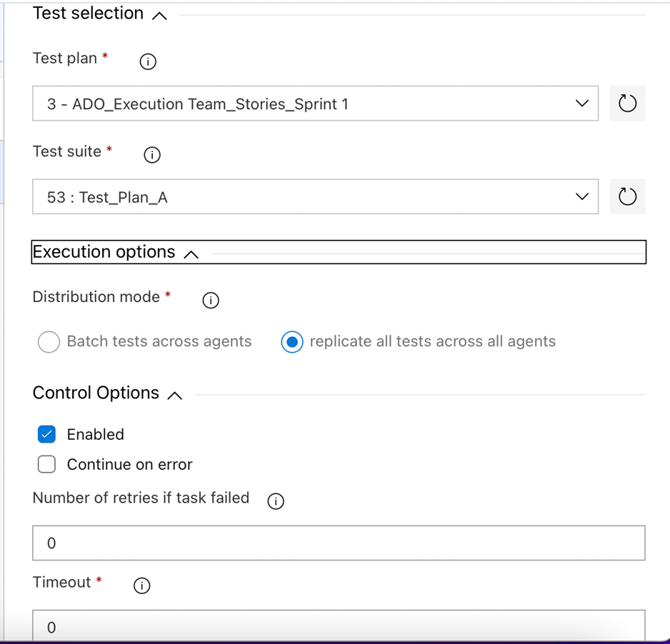
Task: Refresh the Test plan list
Action: pos(627,104)
